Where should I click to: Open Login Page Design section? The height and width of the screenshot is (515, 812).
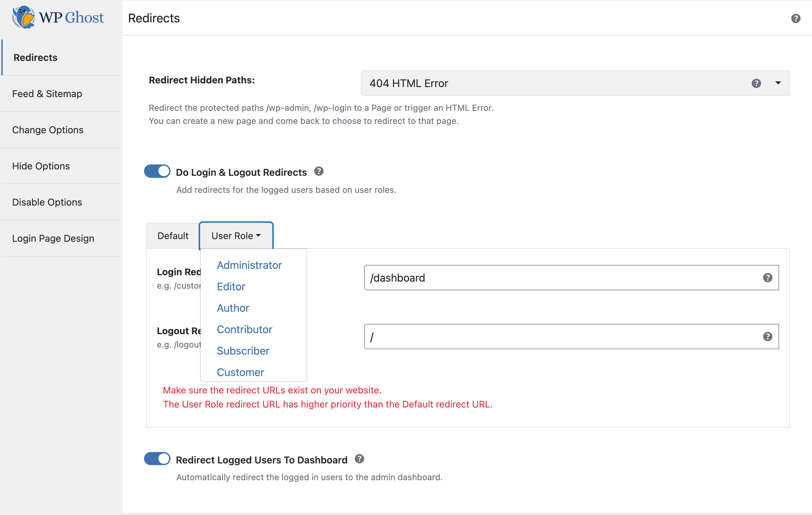[x=53, y=239]
